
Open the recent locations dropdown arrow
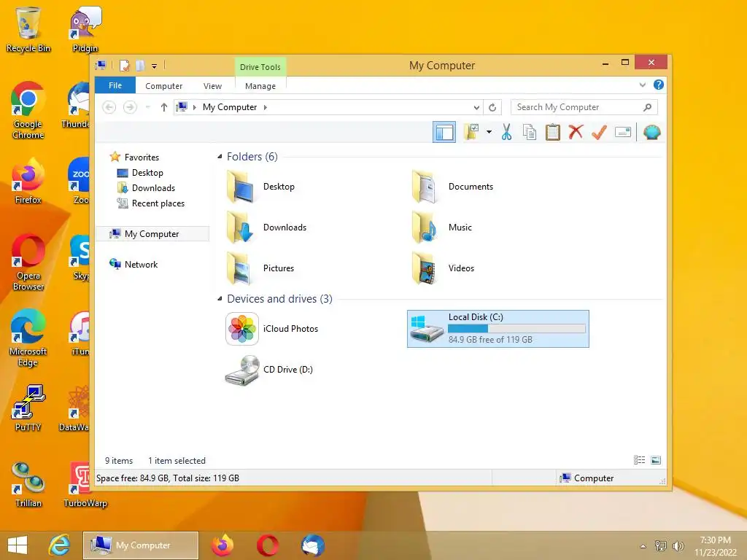pyautogui.click(x=147, y=107)
